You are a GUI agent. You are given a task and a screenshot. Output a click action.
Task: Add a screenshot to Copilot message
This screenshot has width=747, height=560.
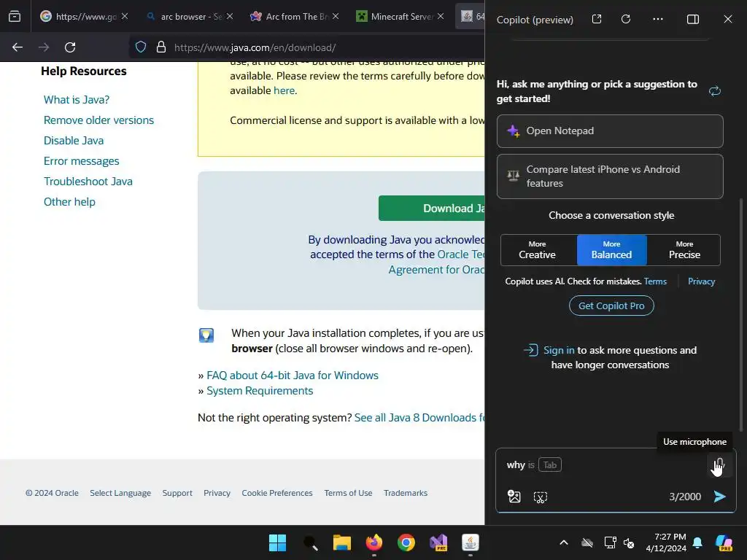pyautogui.click(x=541, y=497)
